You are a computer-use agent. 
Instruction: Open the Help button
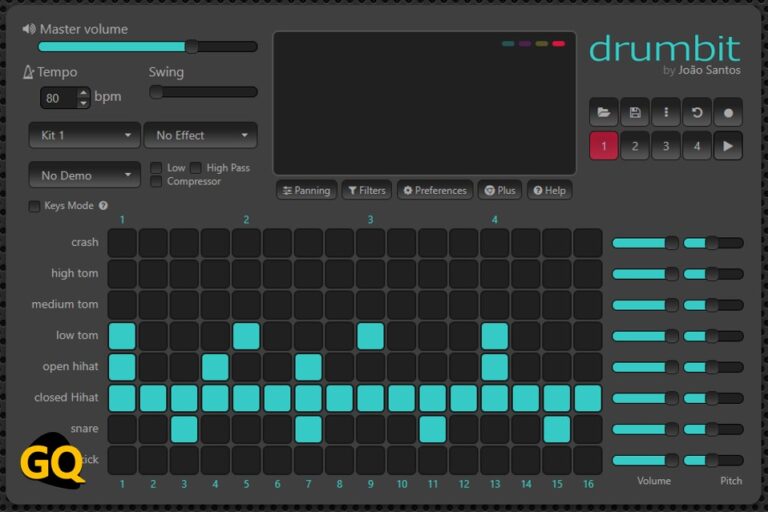550,190
